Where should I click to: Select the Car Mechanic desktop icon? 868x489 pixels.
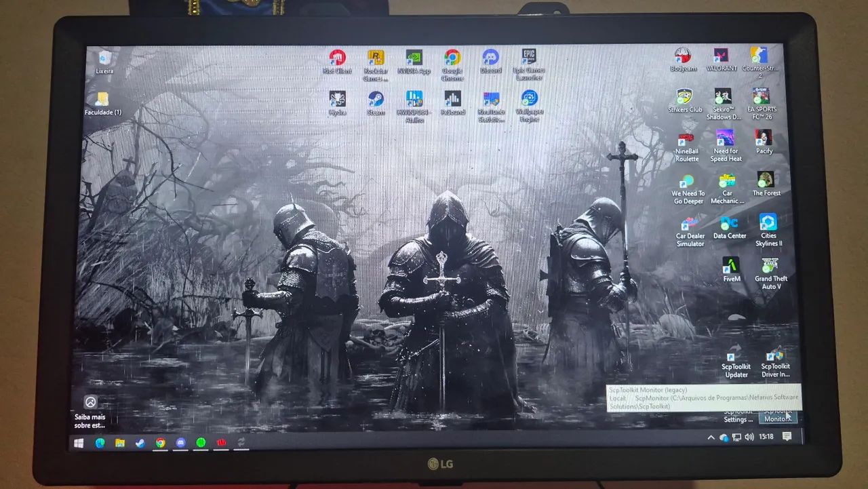[727, 189]
